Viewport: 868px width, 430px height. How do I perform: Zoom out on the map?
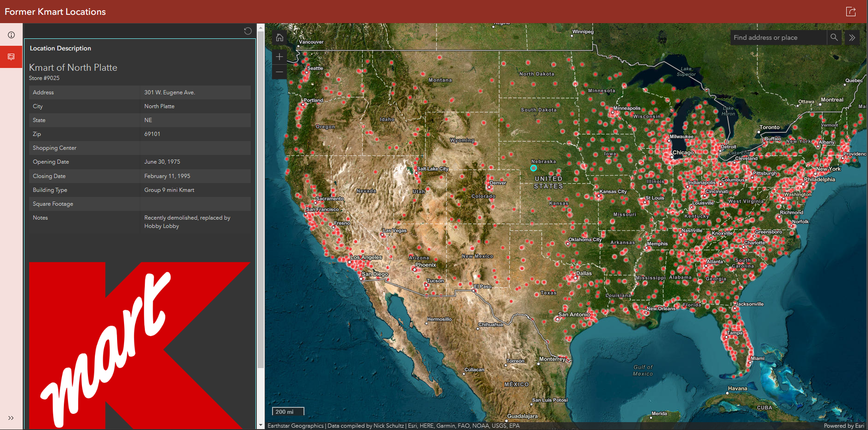pyautogui.click(x=279, y=72)
